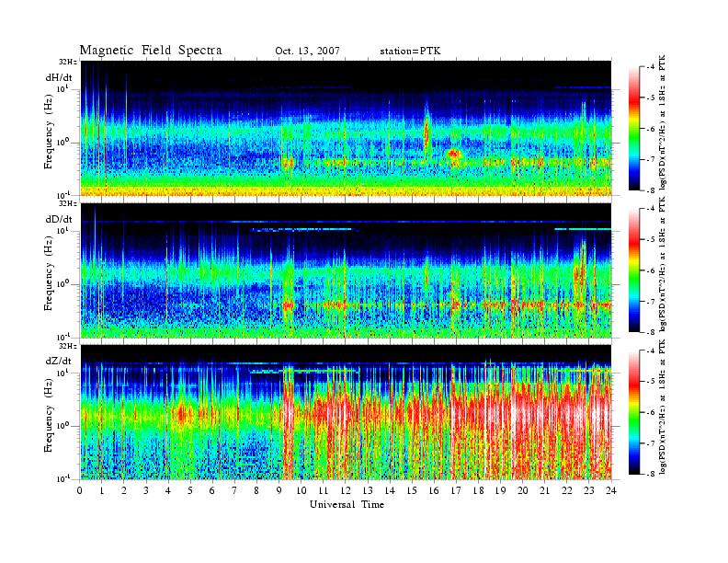Screen dimensions: 728x563
Task: Click the hour 9 tick label
Action: point(279,490)
